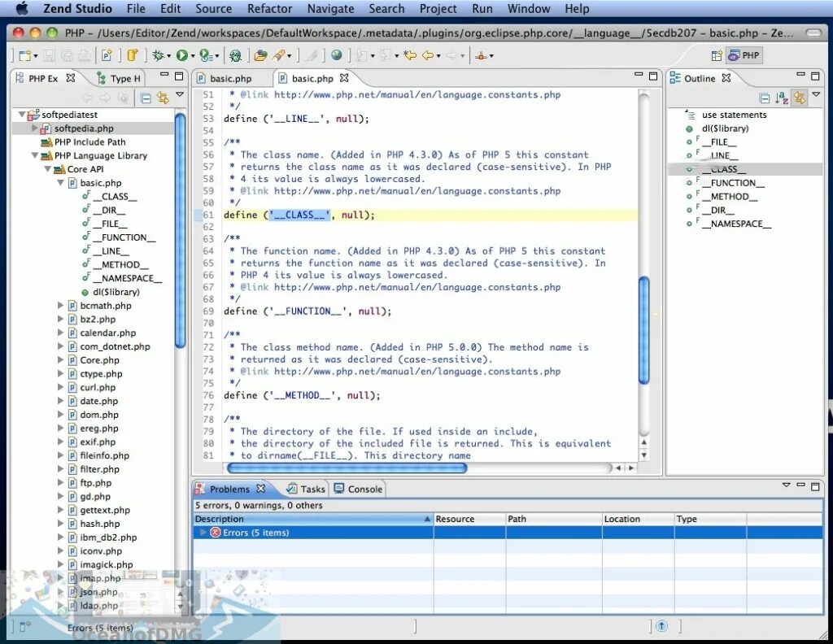Viewport: 833px width, 644px height.
Task: Click the Resource column header
Action: [469, 519]
